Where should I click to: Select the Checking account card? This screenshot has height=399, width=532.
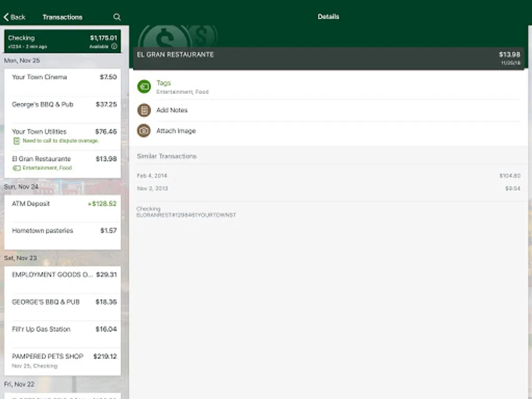pyautogui.click(x=63, y=41)
